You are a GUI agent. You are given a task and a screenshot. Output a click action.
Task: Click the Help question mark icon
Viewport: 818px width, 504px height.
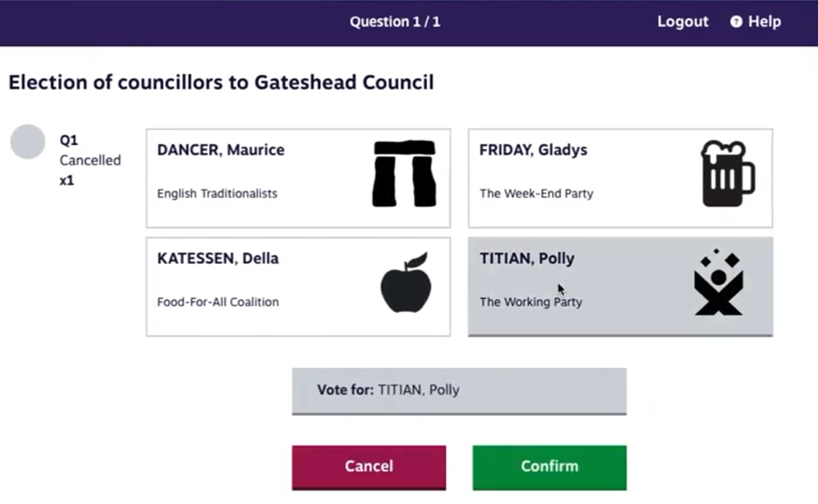736,22
